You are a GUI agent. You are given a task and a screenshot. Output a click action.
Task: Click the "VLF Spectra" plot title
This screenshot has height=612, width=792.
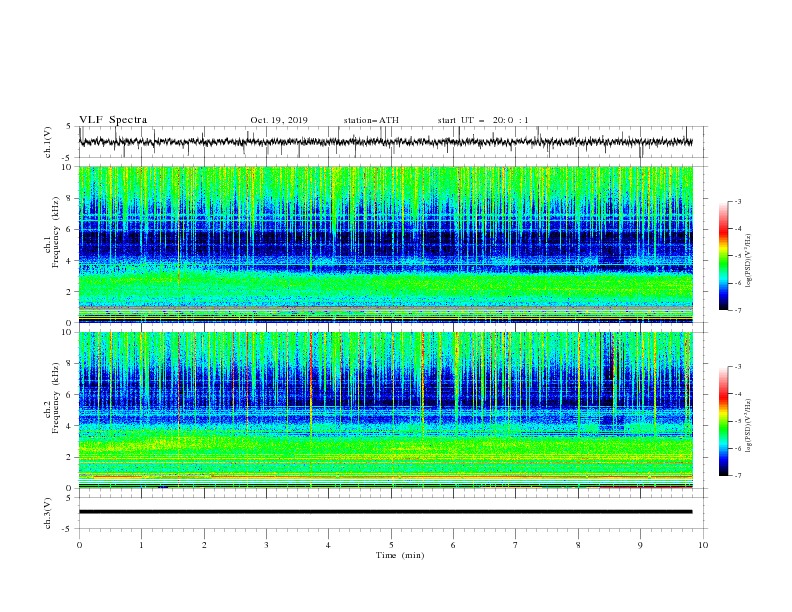pos(113,120)
